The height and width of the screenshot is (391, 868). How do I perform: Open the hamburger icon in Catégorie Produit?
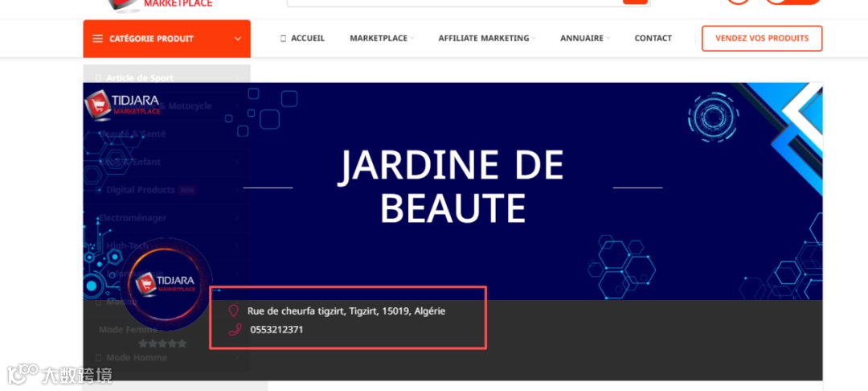point(97,39)
